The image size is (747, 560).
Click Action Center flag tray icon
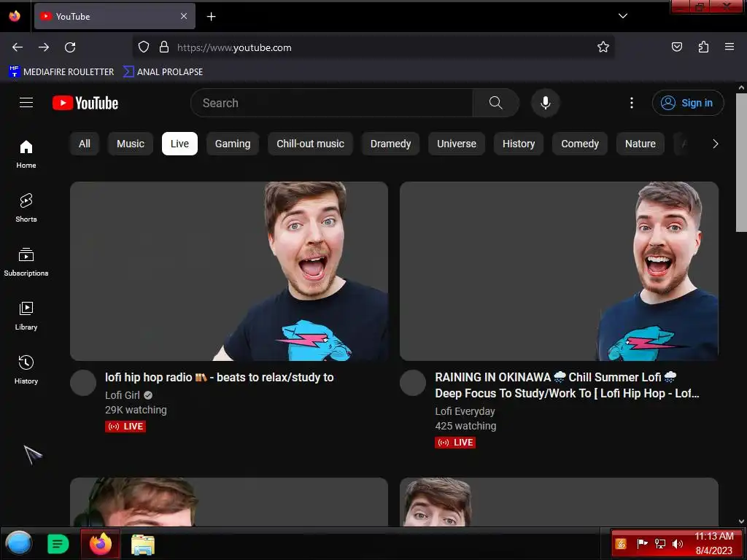(643, 543)
